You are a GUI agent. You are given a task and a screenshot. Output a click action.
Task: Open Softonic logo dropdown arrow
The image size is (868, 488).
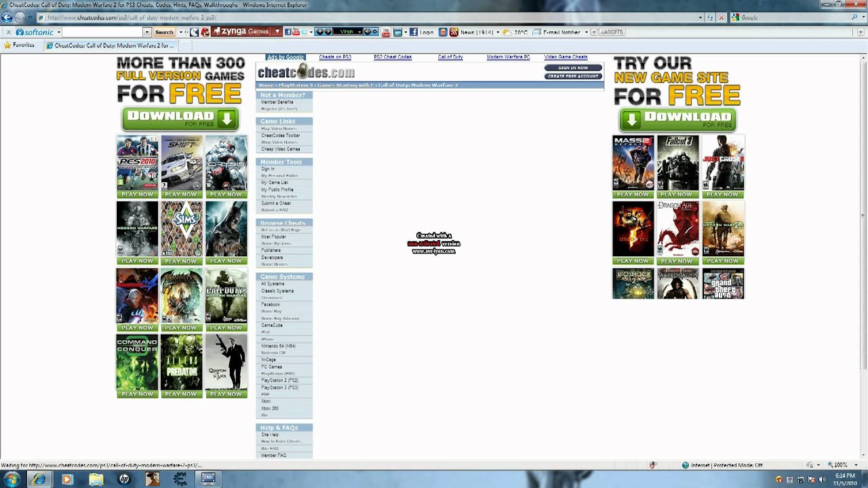point(59,32)
